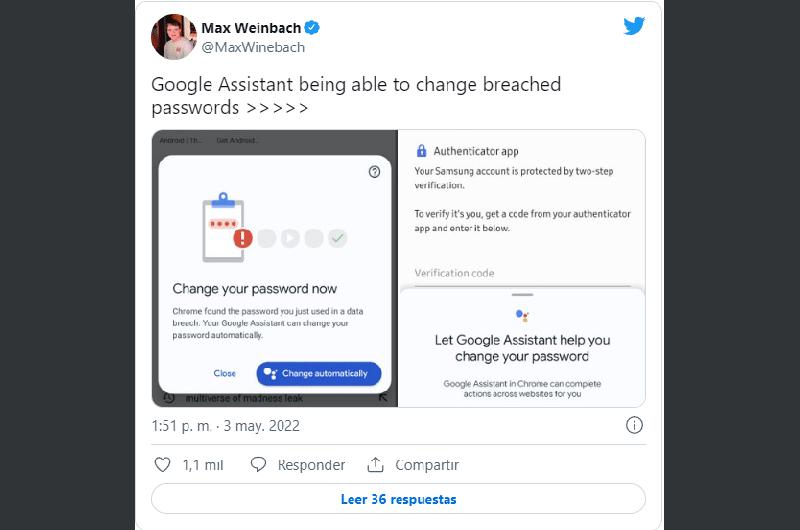Screen dimensions: 800x530
Task: Click Close in password dialog
Action: pos(225,373)
